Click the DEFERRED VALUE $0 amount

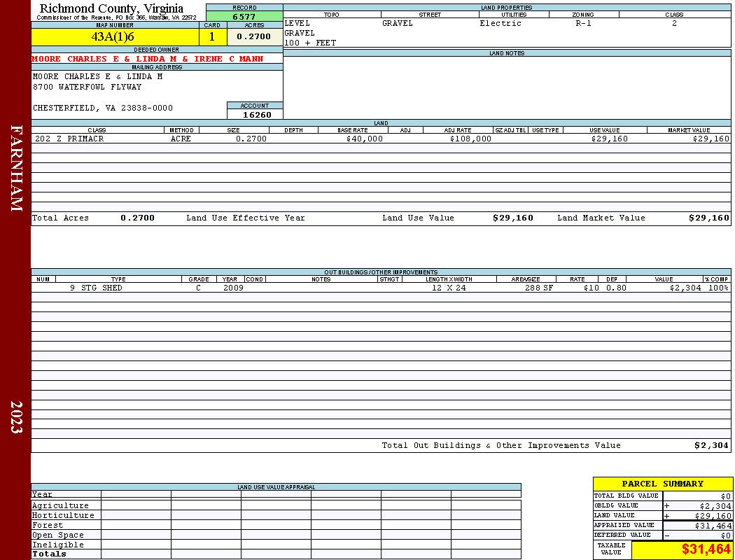[726, 535]
